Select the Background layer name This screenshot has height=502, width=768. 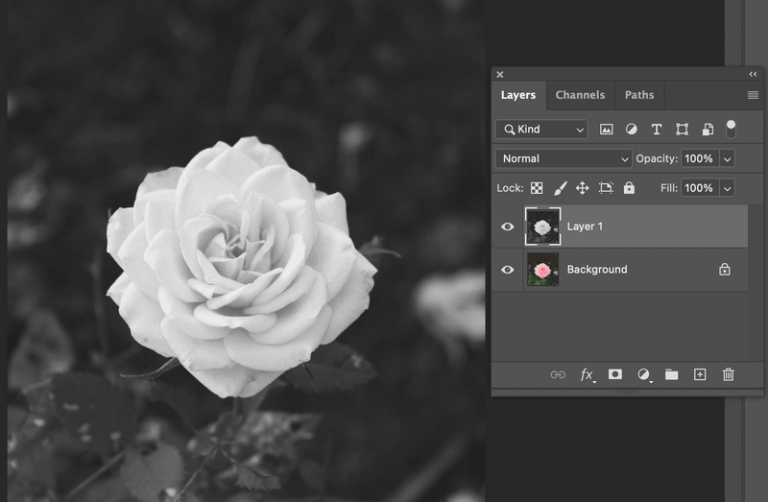tap(597, 269)
